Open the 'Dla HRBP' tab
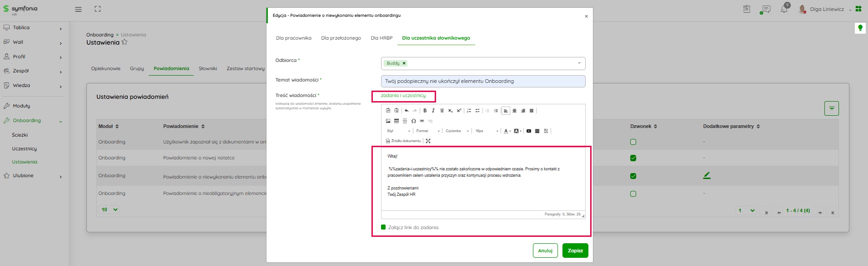The image size is (868, 266). point(381,38)
